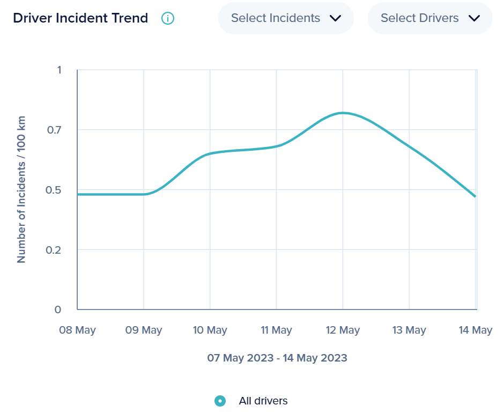Click the Number of Incidents / 100 km axis title

pyautogui.click(x=21, y=189)
